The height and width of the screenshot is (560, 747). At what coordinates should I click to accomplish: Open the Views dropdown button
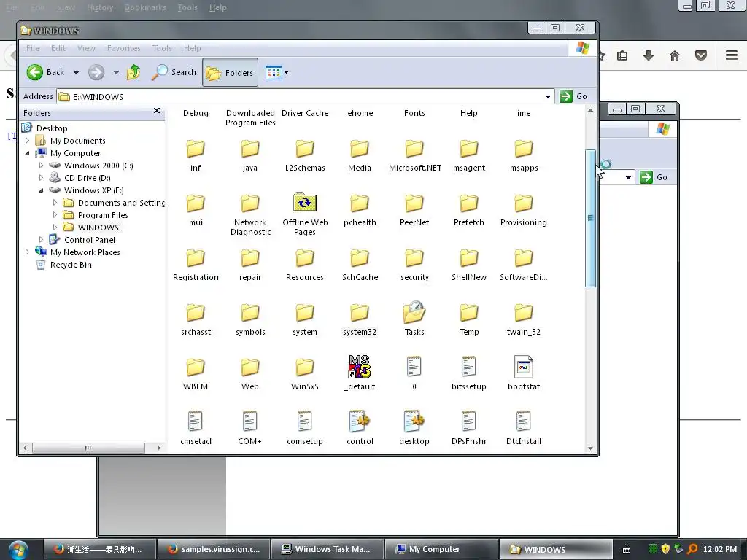[276, 73]
